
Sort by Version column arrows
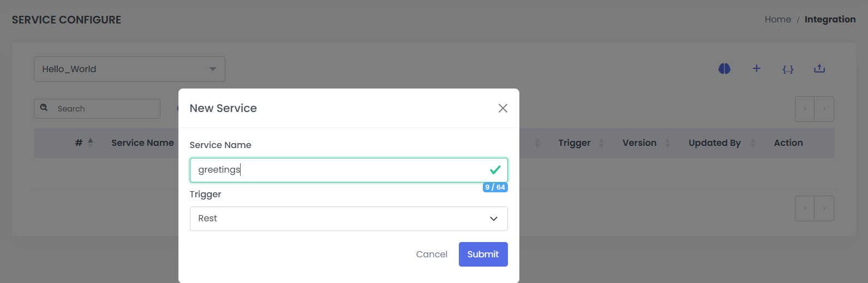pyautogui.click(x=667, y=143)
